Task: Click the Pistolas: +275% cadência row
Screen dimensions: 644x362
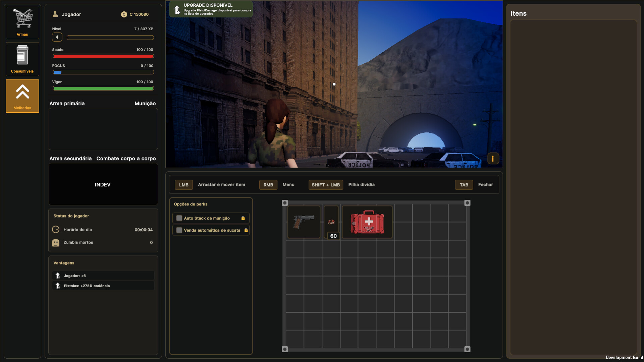Action: coord(103,286)
